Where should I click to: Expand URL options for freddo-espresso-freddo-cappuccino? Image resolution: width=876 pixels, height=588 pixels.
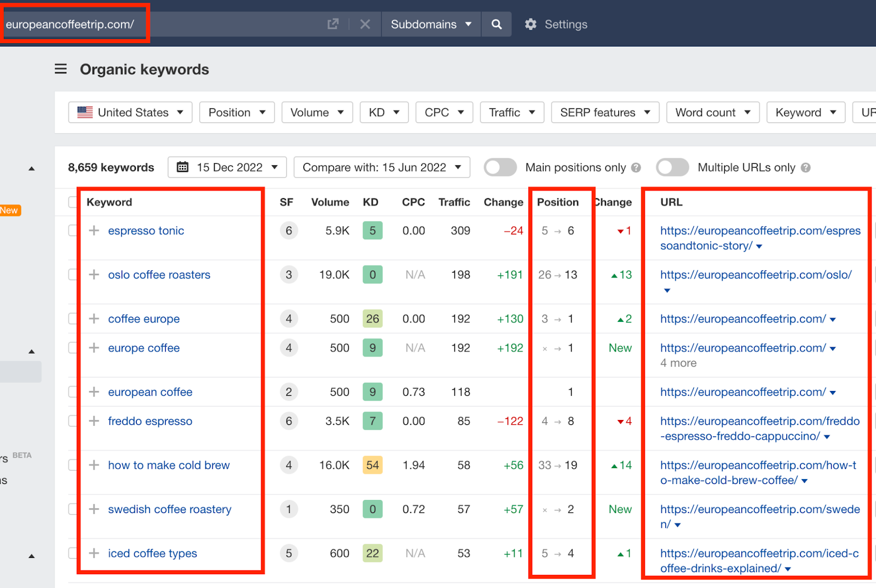tap(827, 437)
